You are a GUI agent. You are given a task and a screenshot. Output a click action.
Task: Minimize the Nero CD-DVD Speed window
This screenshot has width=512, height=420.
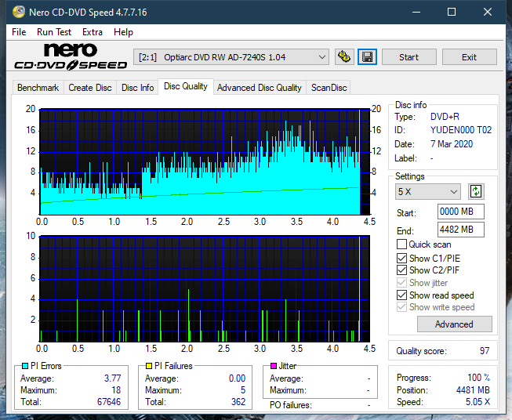point(416,12)
